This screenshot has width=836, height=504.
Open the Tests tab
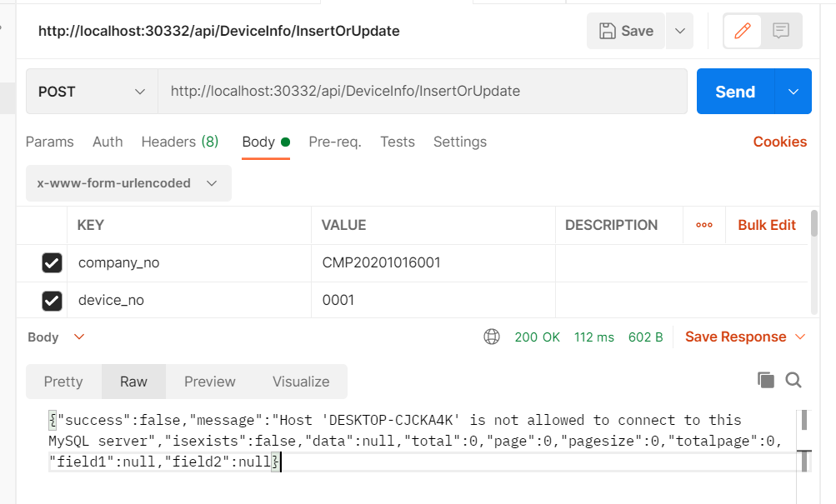click(x=398, y=142)
